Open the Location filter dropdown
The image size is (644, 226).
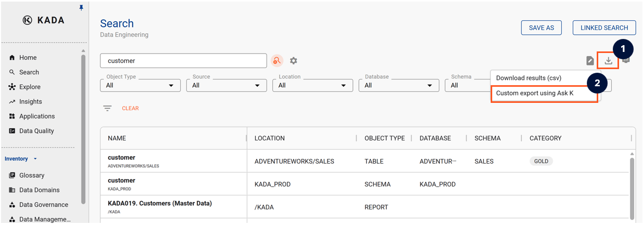312,85
